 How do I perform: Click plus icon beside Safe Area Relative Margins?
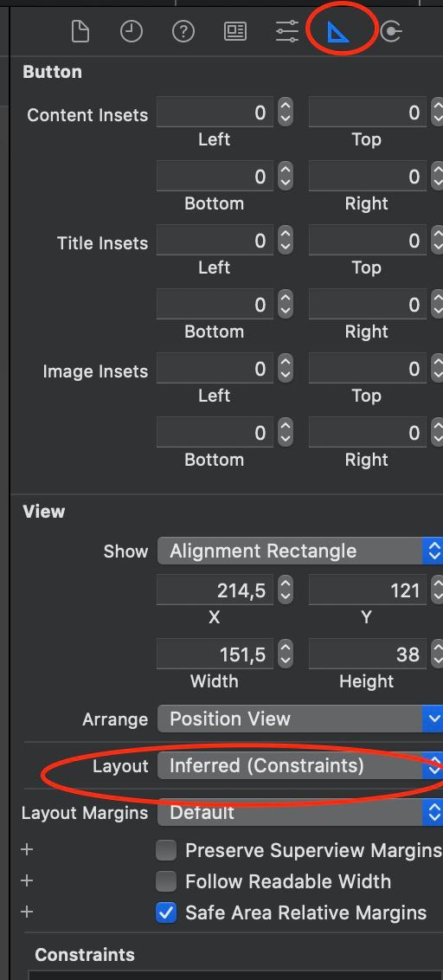point(27,912)
